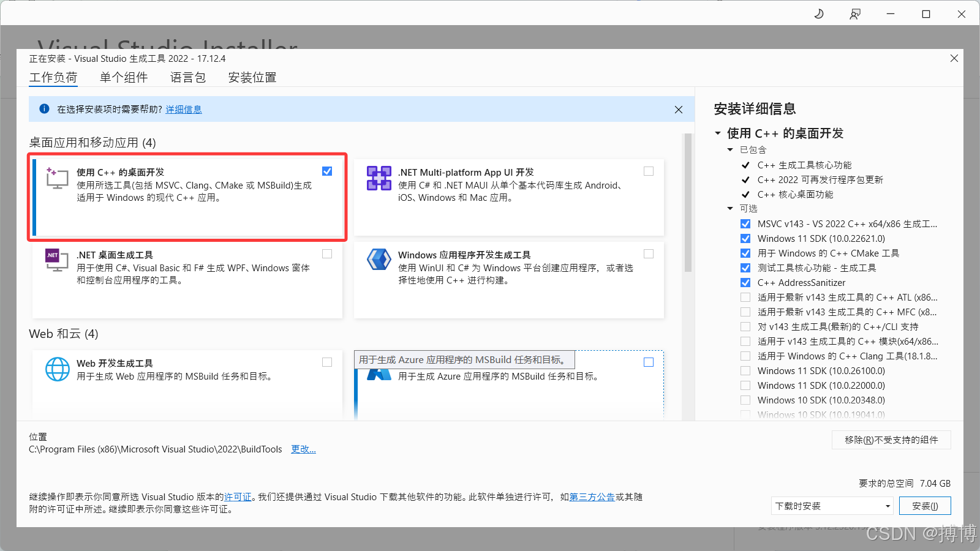Open the 详细信息 help link
Image resolution: width=980 pixels, height=551 pixels.
(x=184, y=110)
